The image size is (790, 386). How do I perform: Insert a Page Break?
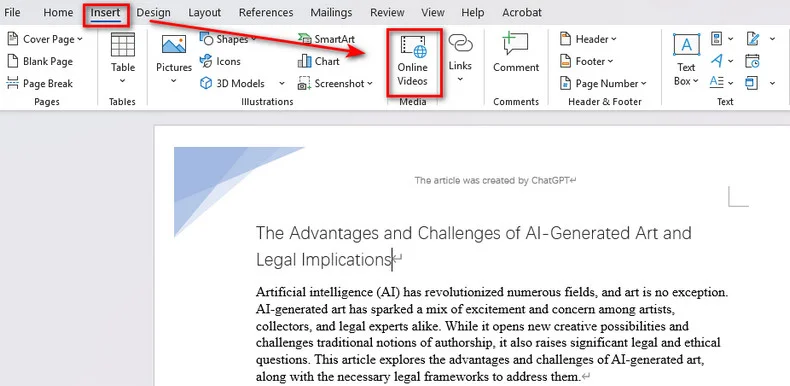pyautogui.click(x=40, y=84)
